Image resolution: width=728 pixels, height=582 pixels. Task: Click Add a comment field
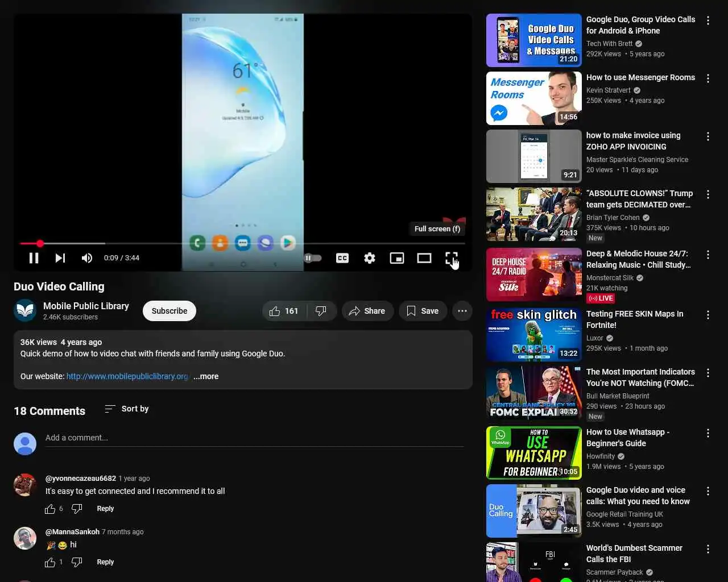click(254, 438)
